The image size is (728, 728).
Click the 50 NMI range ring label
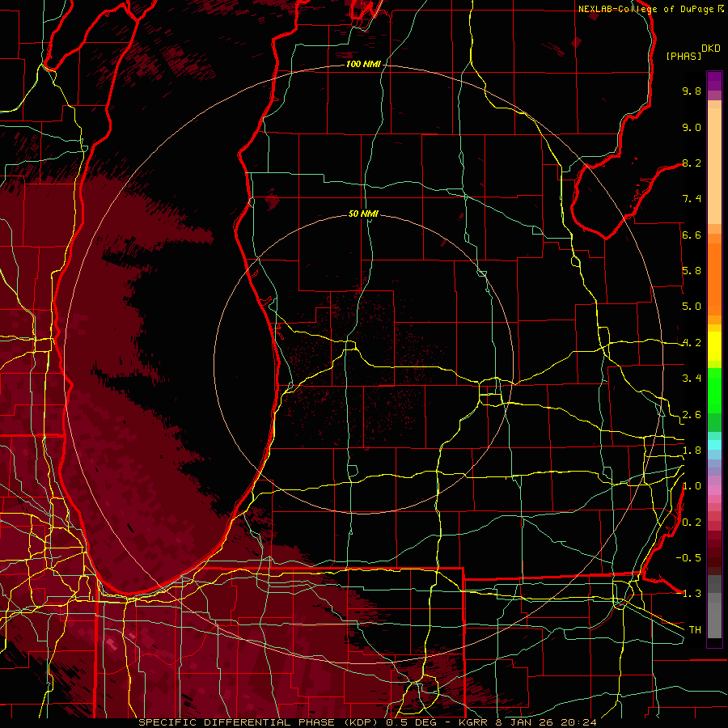363,214
